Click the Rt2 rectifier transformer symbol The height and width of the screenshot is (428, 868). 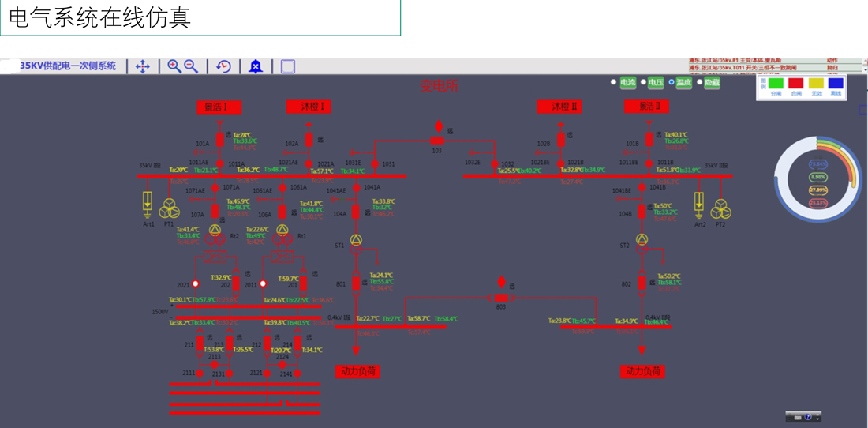(x=215, y=235)
